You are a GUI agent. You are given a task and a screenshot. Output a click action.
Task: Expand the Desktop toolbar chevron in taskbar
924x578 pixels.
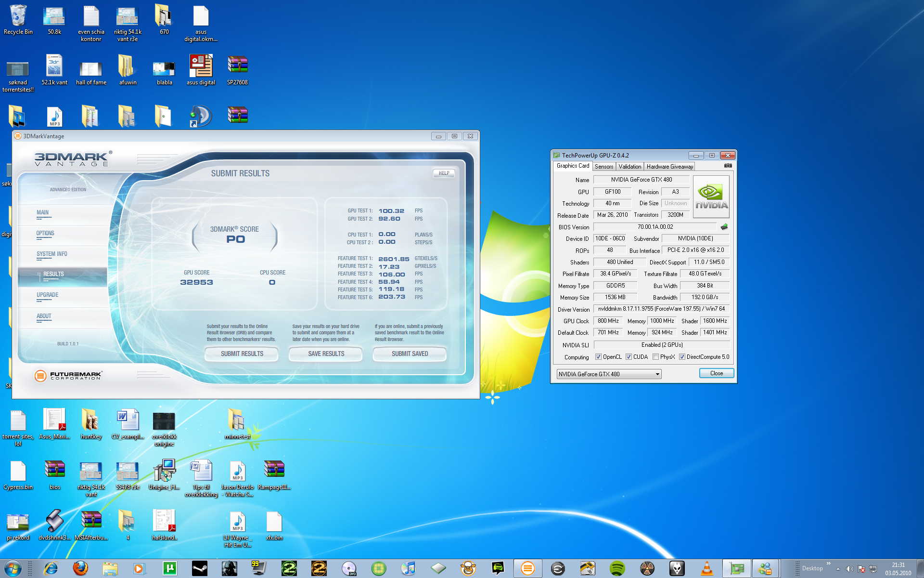click(828, 563)
